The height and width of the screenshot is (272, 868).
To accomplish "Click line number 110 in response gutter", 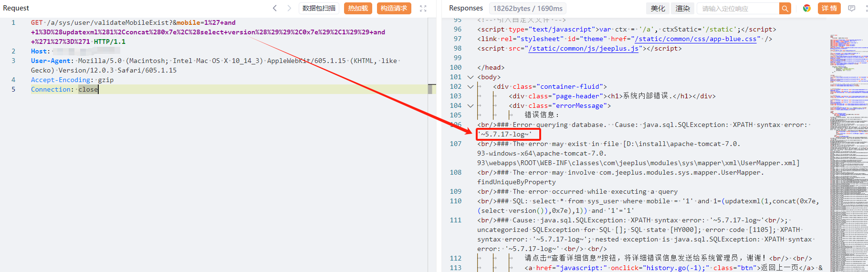I will [456, 201].
